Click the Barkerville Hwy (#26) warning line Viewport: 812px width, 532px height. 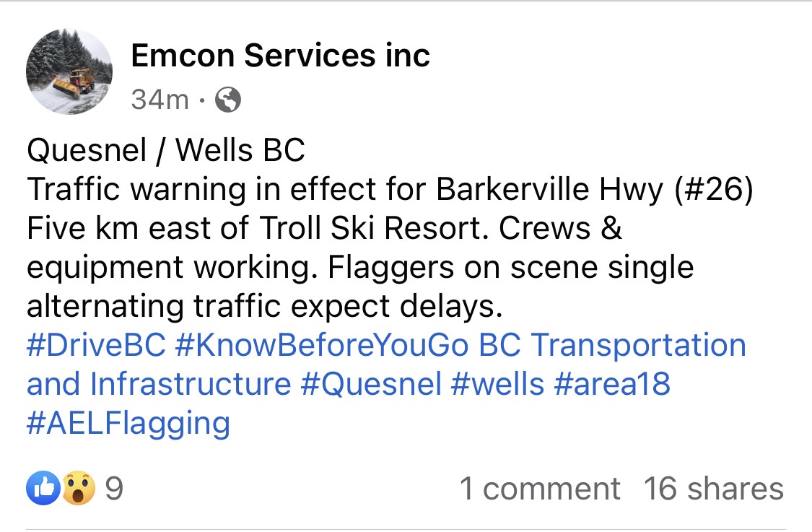point(390,189)
